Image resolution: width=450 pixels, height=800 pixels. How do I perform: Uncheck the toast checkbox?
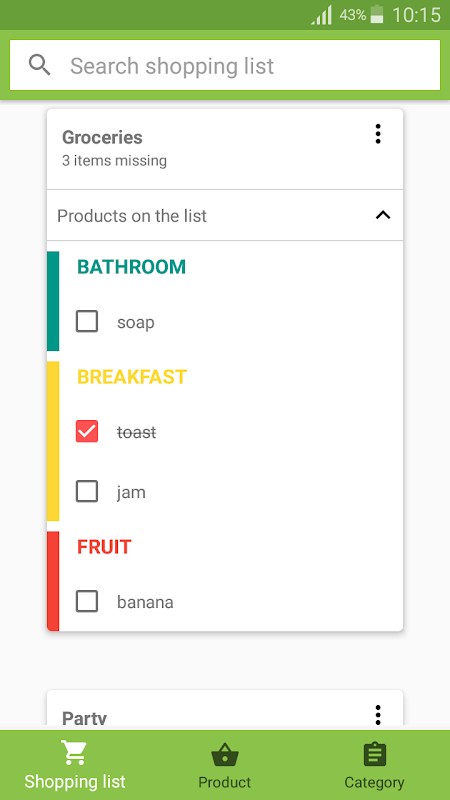click(87, 432)
